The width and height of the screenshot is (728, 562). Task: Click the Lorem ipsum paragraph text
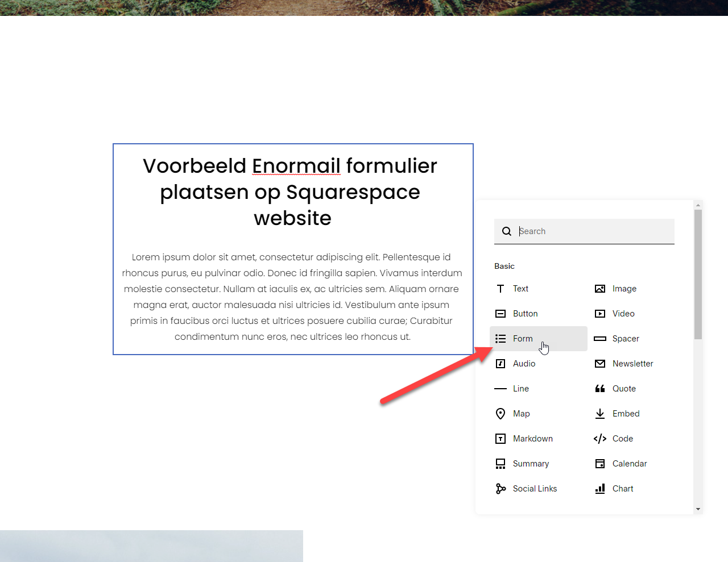(x=292, y=297)
